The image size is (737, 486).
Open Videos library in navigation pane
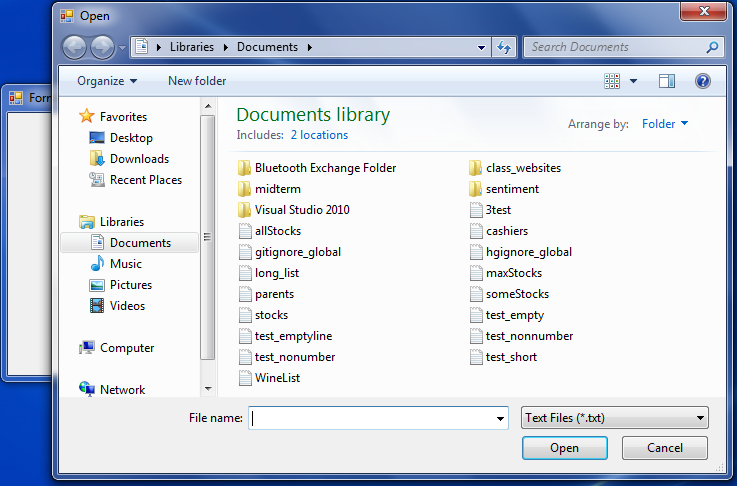[x=118, y=306]
